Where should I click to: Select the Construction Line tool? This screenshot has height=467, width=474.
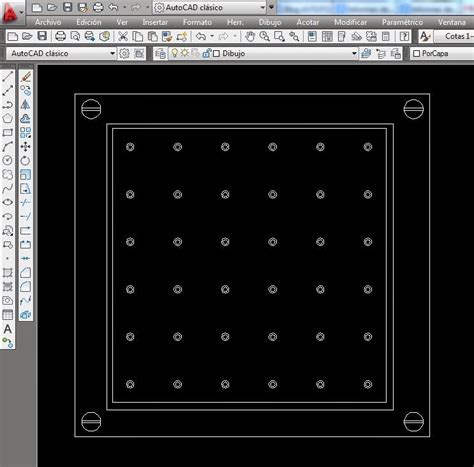tap(7, 90)
